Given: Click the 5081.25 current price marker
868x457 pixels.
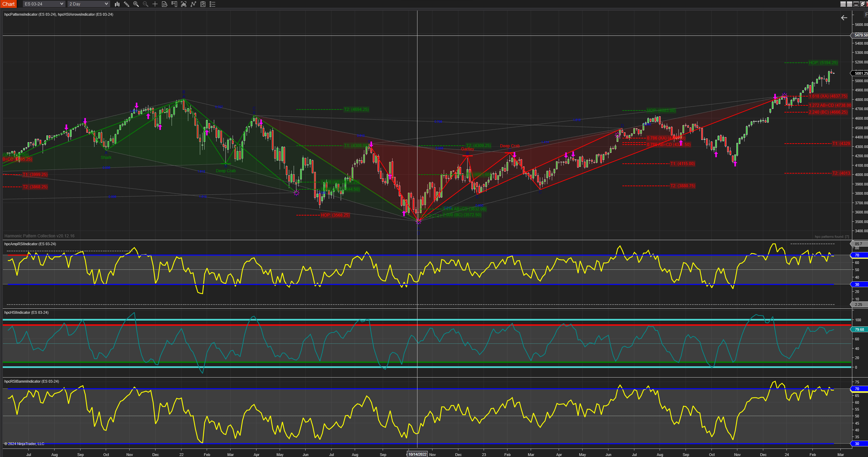Looking at the screenshot, I should click(861, 73).
